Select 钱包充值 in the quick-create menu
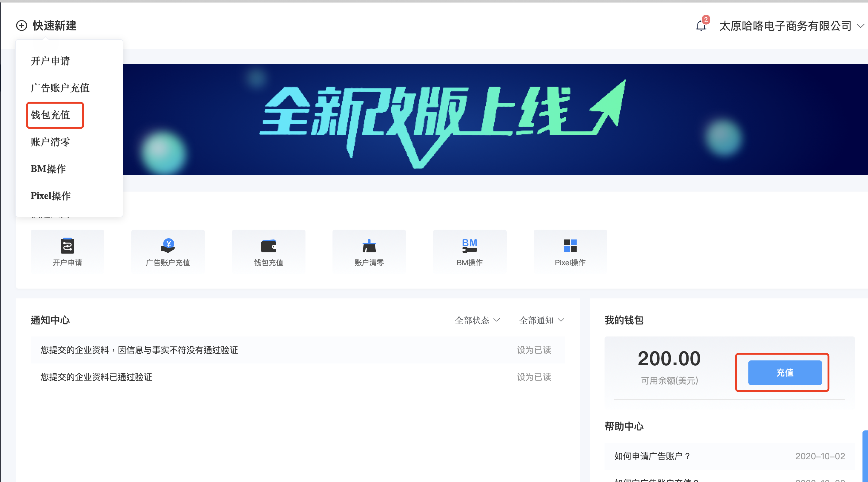The image size is (868, 482). tap(51, 115)
